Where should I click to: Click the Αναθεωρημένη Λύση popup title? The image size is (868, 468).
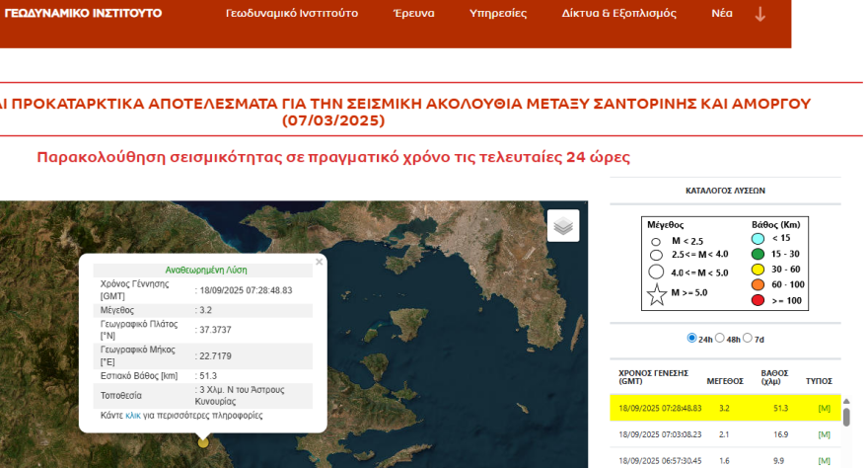coord(206,270)
